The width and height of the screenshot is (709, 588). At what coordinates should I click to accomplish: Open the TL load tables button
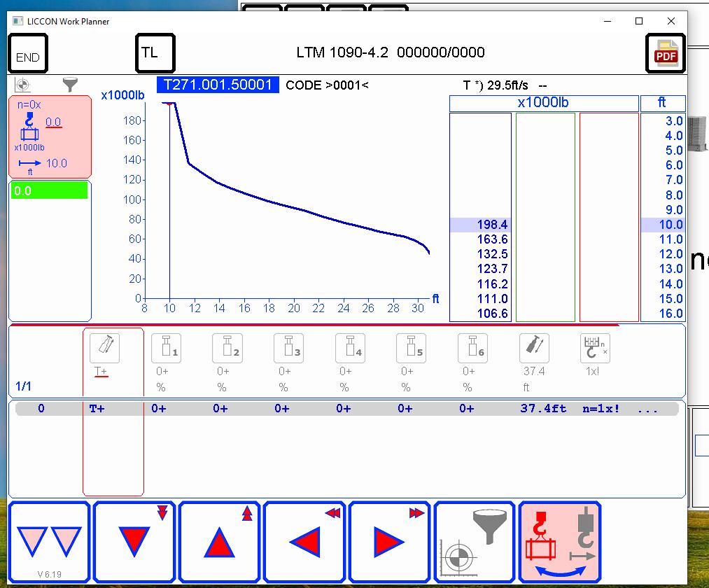click(x=155, y=53)
